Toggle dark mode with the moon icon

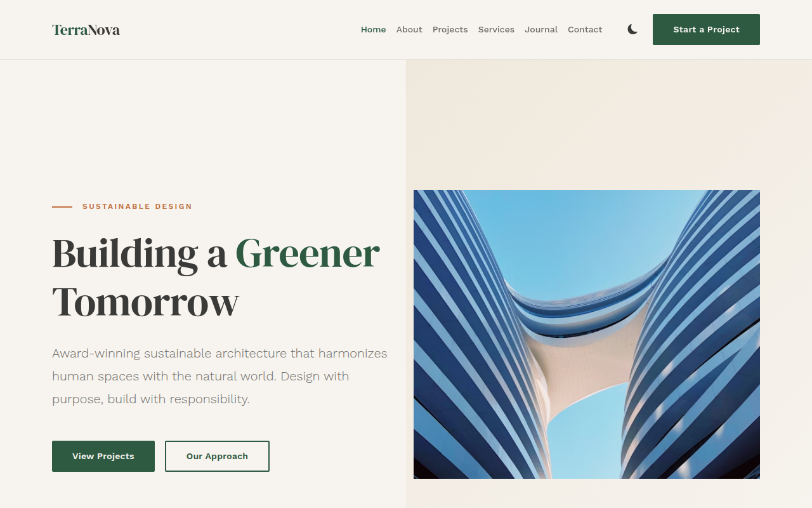pyautogui.click(x=632, y=29)
